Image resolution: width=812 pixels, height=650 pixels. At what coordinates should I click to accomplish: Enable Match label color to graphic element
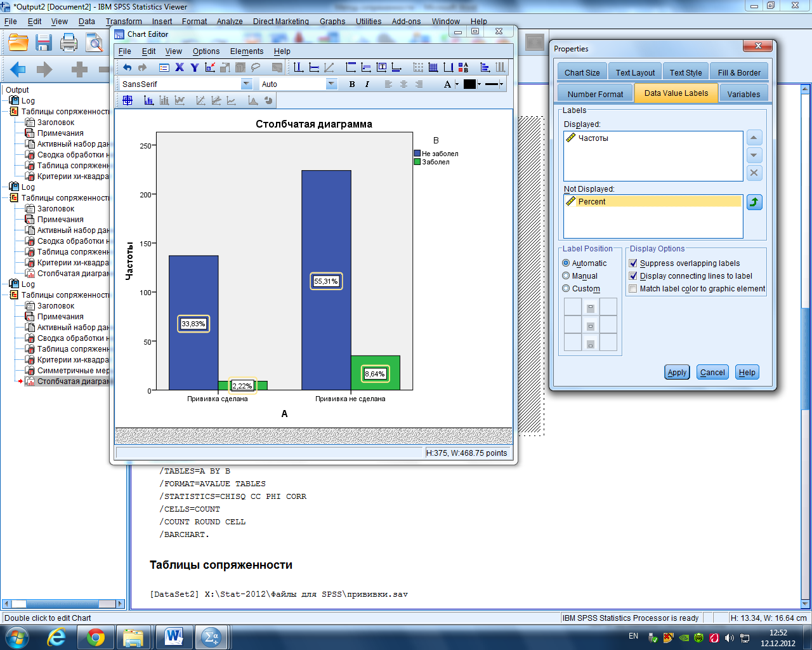pos(633,289)
